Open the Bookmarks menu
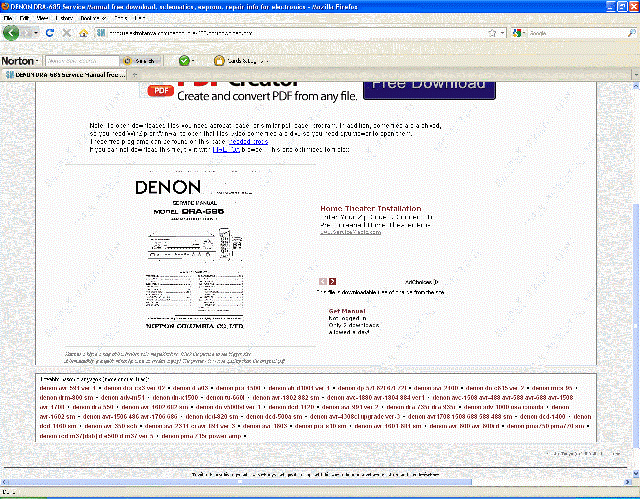 click(93, 18)
